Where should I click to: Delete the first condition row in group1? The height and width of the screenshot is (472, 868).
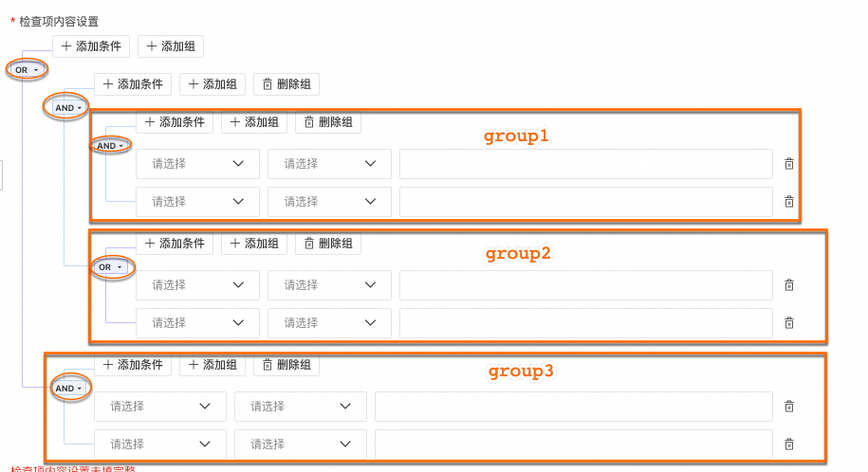[x=788, y=164]
